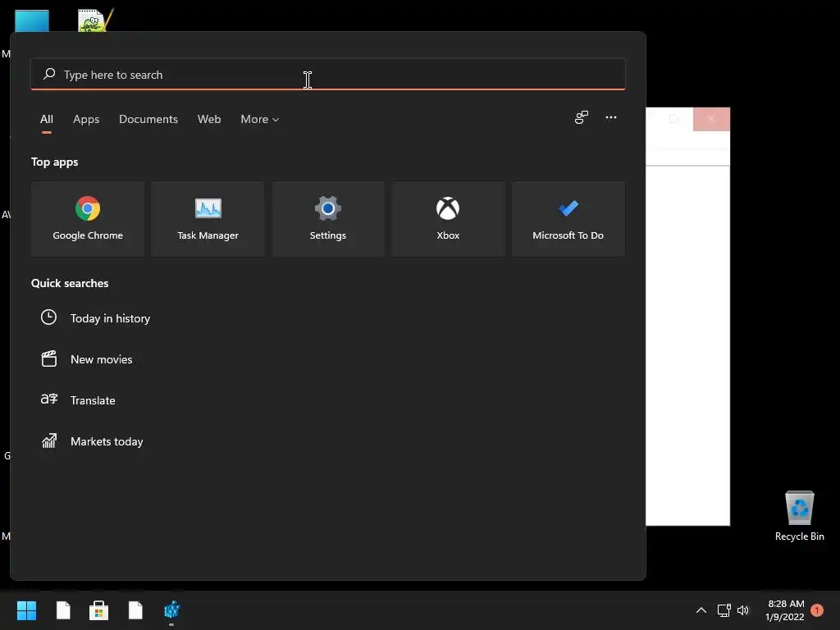Select the blue monitor desktop icon
This screenshot has width=840, height=630.
pyautogui.click(x=32, y=21)
